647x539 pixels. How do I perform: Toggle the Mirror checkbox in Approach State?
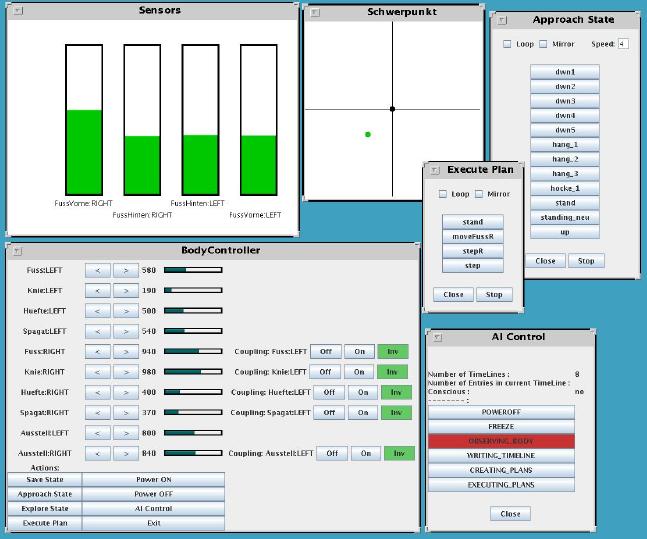[x=543, y=44]
